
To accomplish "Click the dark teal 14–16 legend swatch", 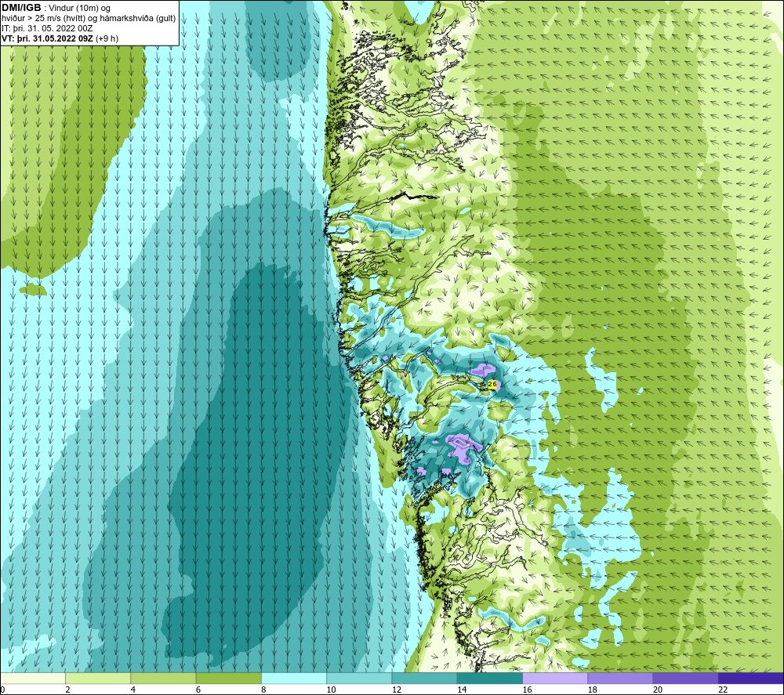I will click(x=490, y=678).
